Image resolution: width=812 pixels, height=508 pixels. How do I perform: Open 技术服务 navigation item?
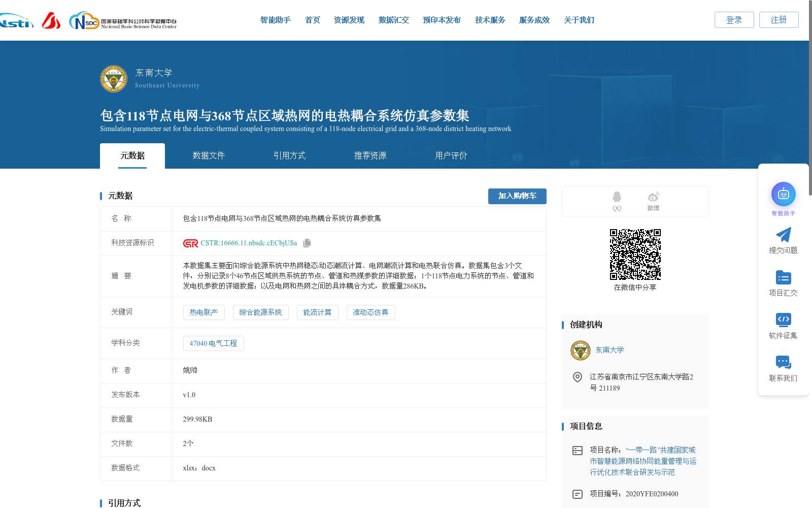(490, 20)
